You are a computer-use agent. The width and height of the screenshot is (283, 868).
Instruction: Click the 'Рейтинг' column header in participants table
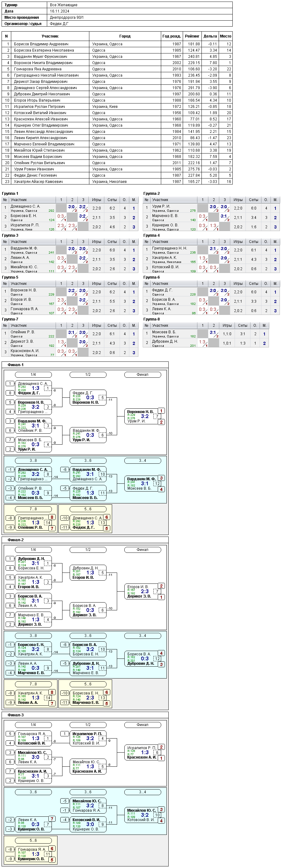[x=192, y=36]
